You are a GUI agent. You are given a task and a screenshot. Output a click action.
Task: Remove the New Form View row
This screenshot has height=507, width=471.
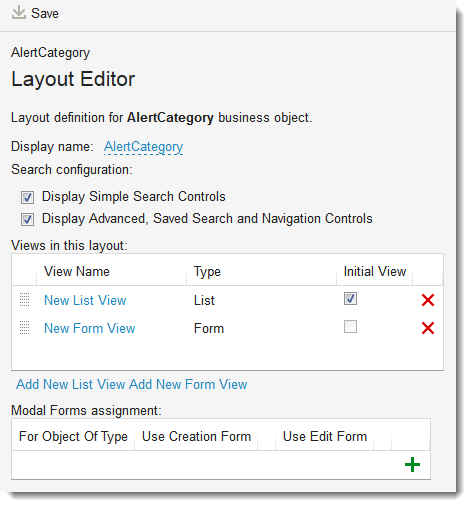428,328
